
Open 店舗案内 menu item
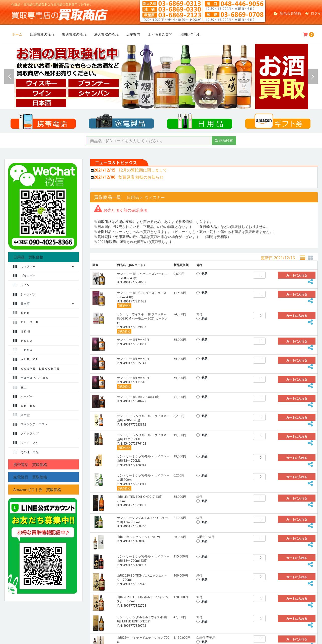(x=133, y=35)
